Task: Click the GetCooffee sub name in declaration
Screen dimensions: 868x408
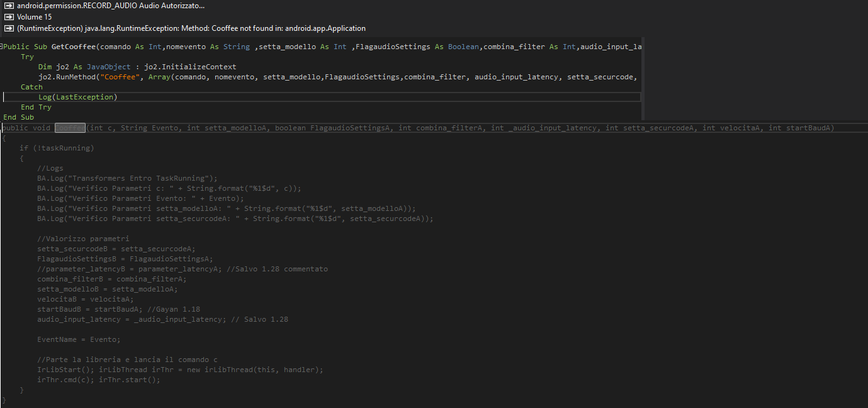Action: (74, 47)
